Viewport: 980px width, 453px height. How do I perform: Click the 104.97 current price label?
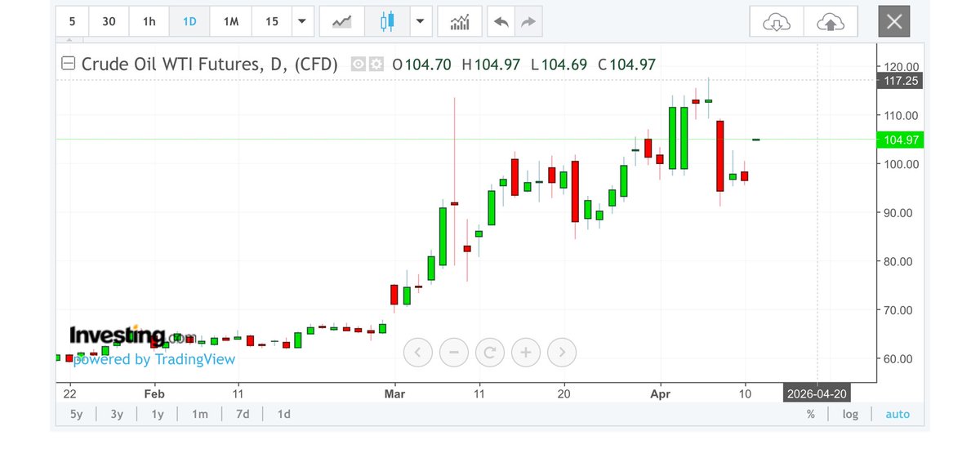tap(901, 140)
